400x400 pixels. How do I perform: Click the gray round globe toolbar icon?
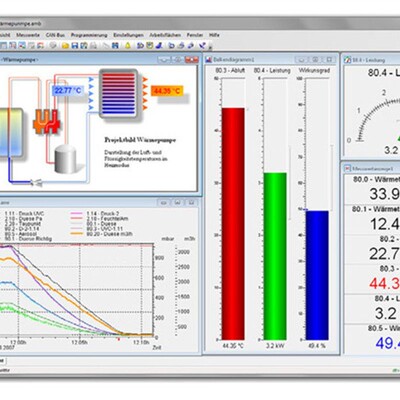[53, 45]
